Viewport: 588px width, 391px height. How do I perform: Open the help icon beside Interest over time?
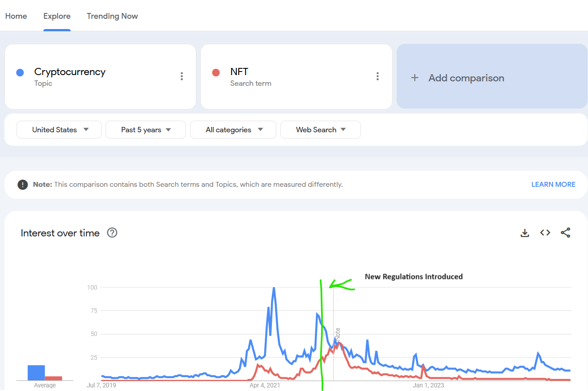[112, 233]
